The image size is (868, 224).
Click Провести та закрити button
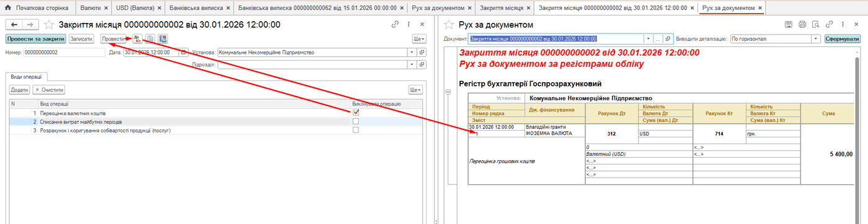tap(35, 38)
